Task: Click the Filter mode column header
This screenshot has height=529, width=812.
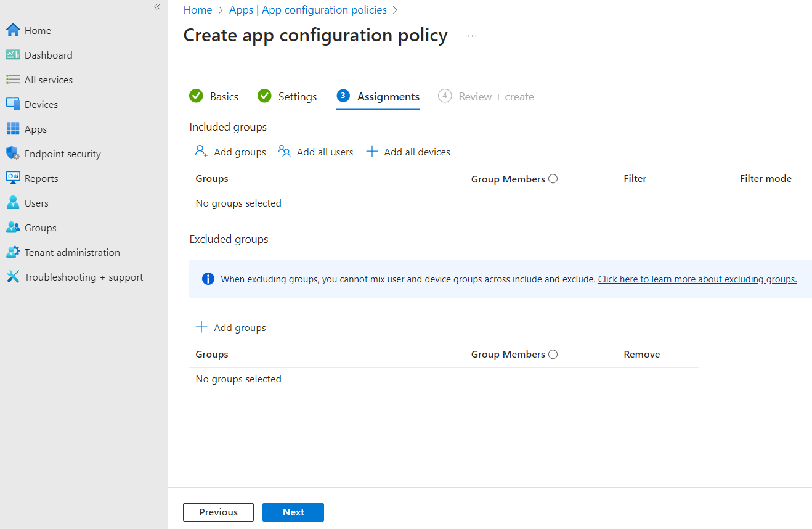Action: pos(766,179)
